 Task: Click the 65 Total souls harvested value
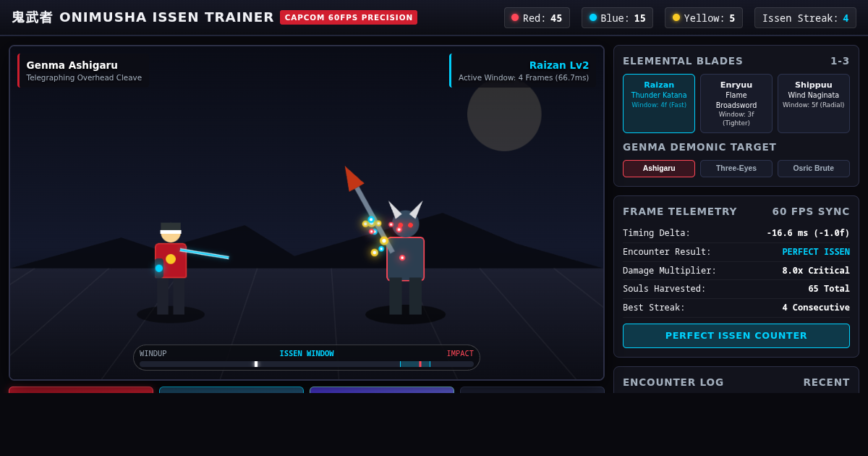click(829, 289)
